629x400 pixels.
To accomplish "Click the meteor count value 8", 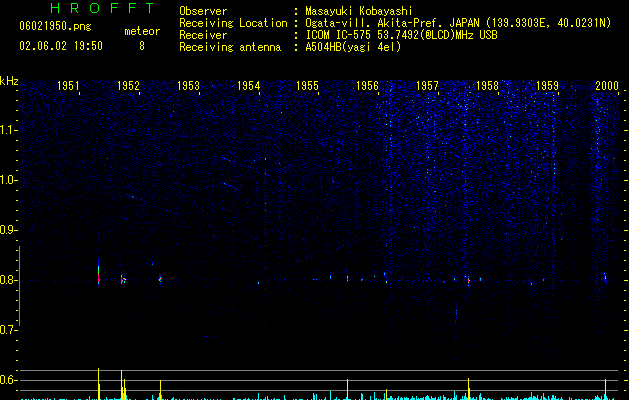I will coord(142,46).
